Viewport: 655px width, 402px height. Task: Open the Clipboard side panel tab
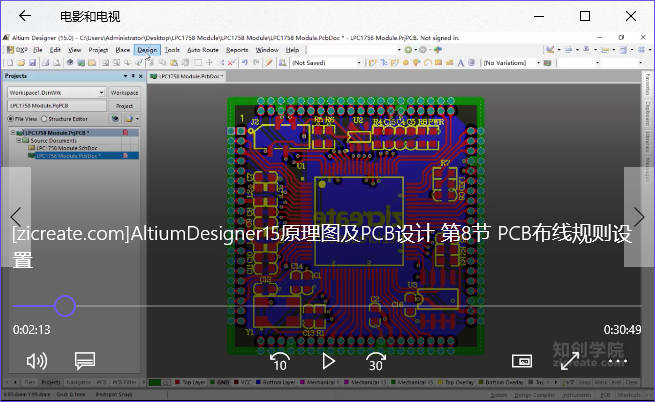(x=647, y=113)
